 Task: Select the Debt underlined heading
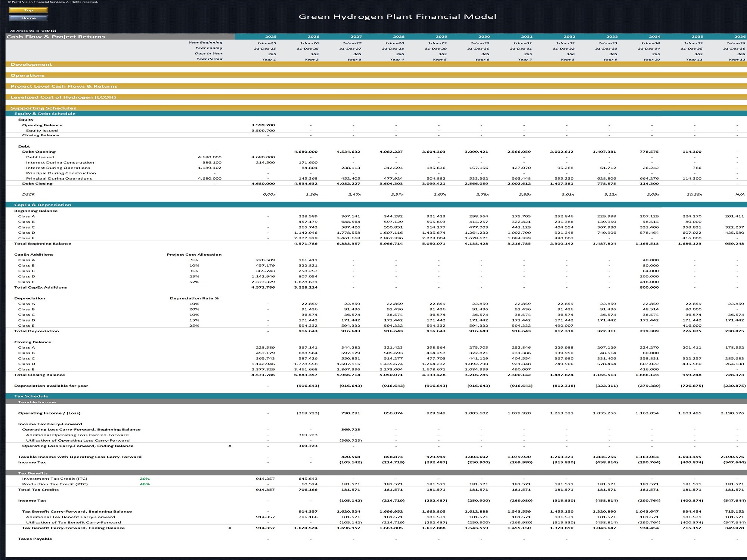pyautogui.click(x=24, y=146)
